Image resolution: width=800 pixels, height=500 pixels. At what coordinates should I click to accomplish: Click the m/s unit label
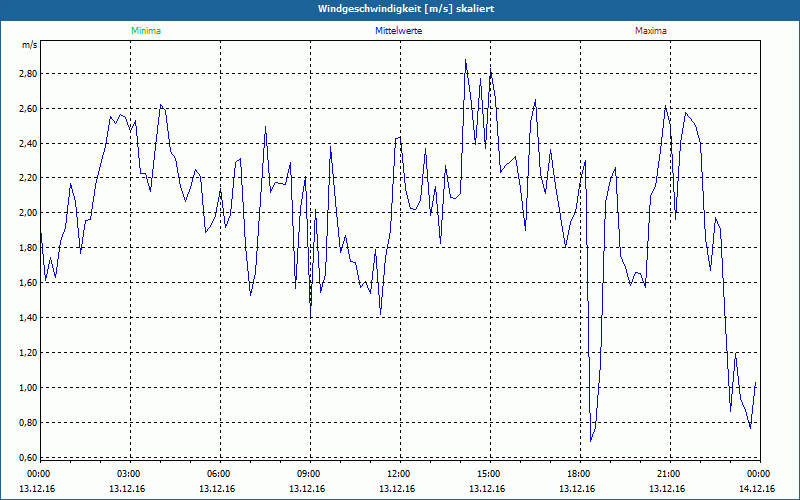tap(30, 45)
